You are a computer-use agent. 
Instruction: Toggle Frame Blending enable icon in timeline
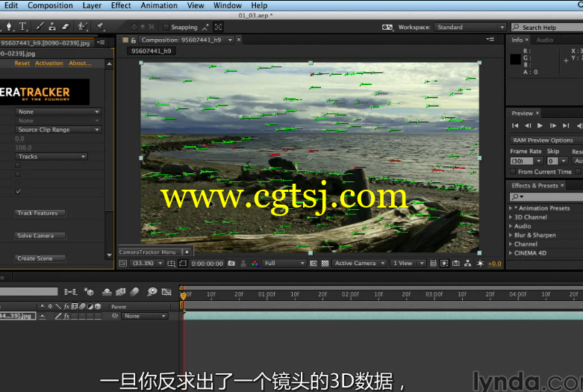pyautogui.click(x=120, y=292)
